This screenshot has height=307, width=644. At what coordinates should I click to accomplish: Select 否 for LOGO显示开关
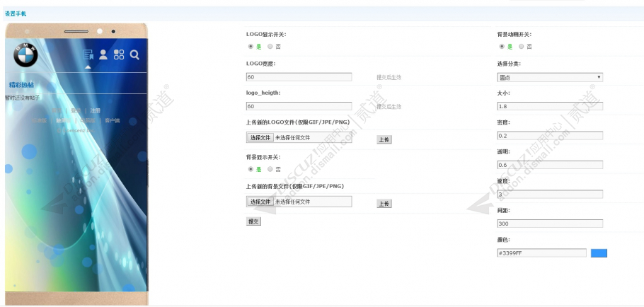click(x=270, y=47)
